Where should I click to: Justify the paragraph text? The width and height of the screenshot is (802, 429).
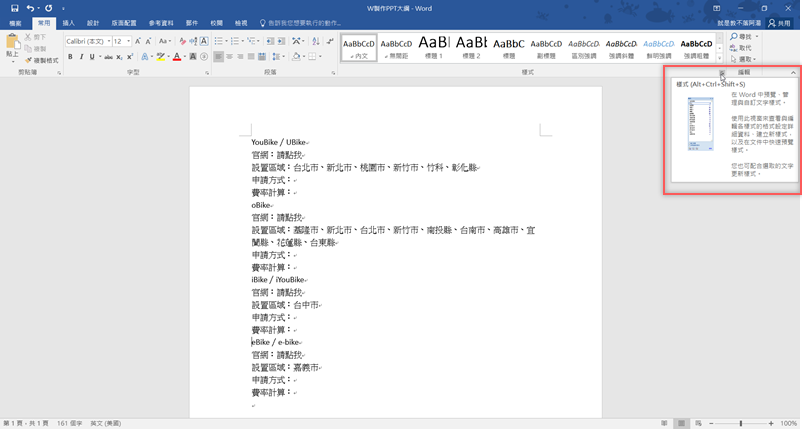tap(251, 57)
